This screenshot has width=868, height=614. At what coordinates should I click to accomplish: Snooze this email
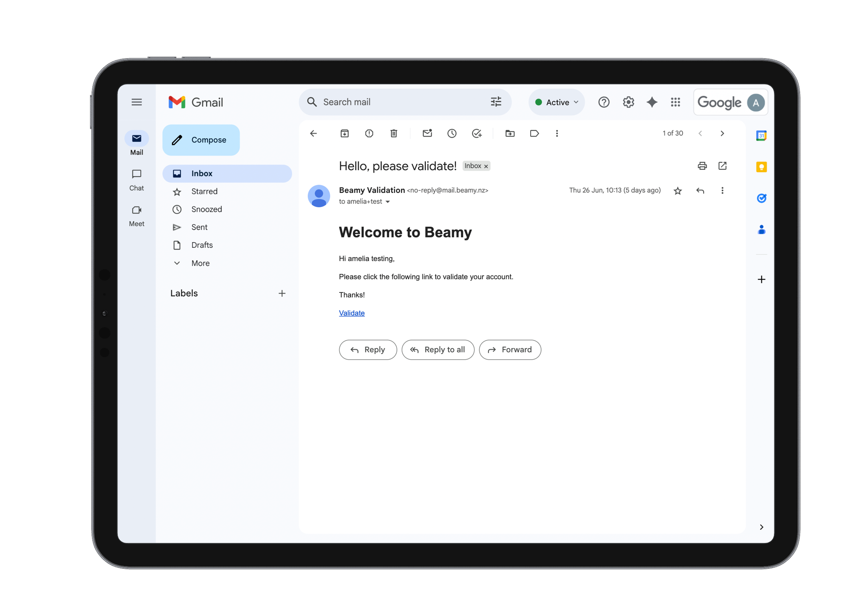[x=452, y=133]
